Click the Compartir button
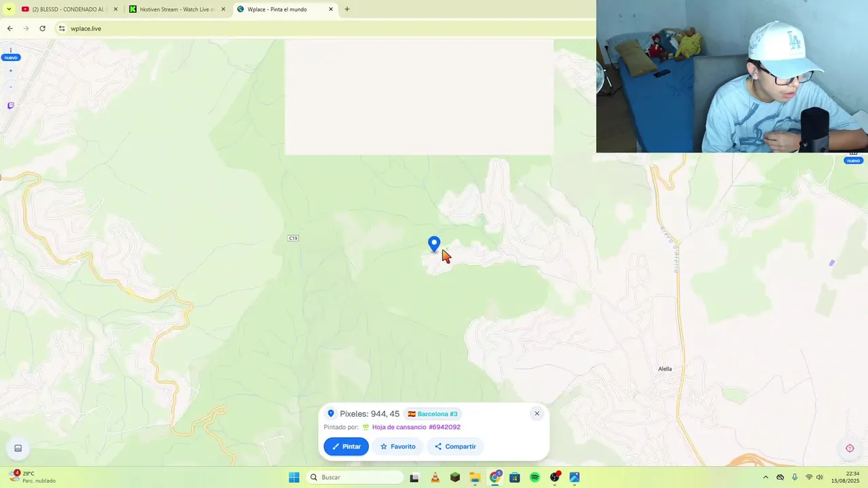 click(455, 447)
